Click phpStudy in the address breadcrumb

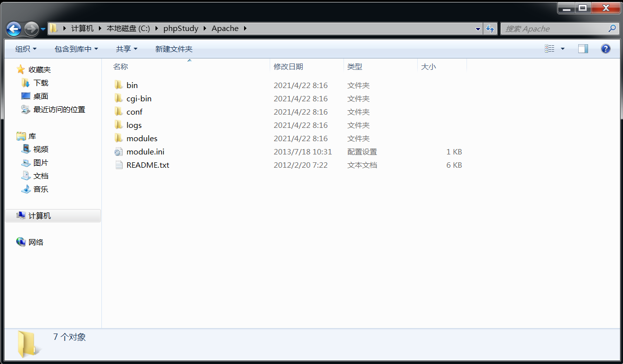pos(181,29)
